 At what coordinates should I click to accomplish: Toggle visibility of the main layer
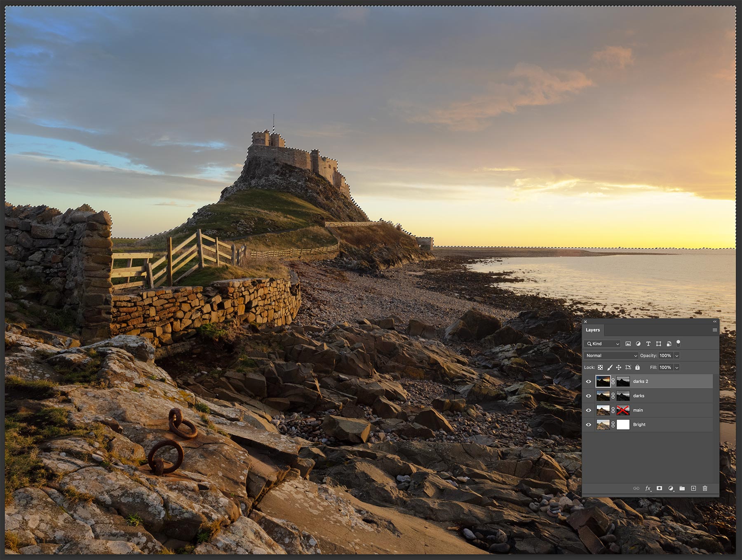point(589,410)
